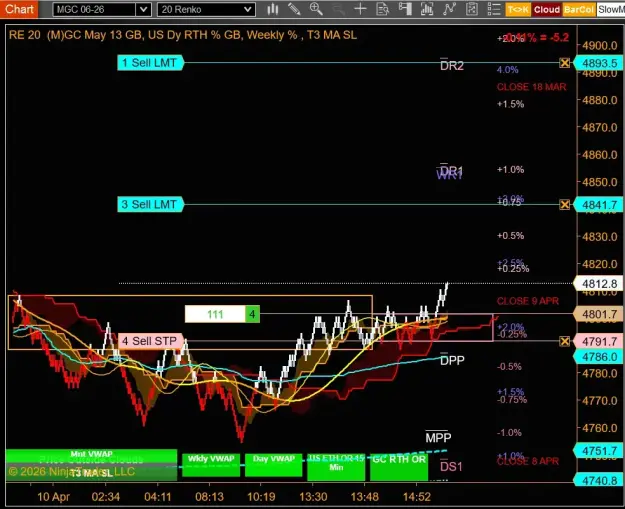Viewport: 625px width, 509px height.
Task: Select the drawing tools pencil icon
Action: pos(294,9)
